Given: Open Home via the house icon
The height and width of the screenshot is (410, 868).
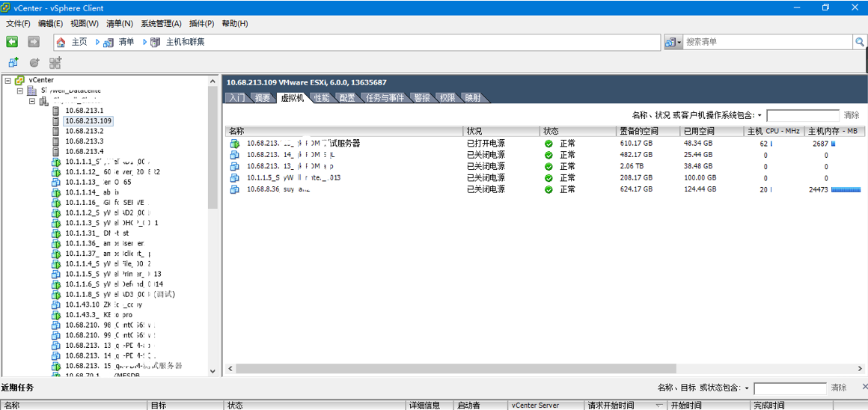Looking at the screenshot, I should (x=61, y=42).
